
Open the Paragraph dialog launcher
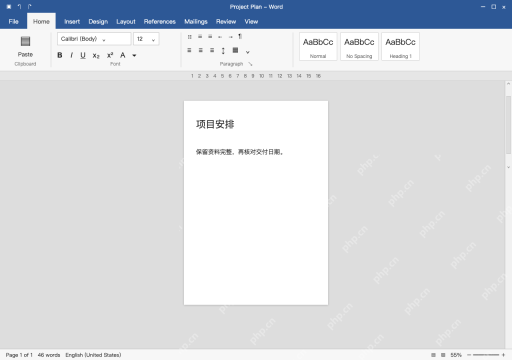pyautogui.click(x=250, y=64)
